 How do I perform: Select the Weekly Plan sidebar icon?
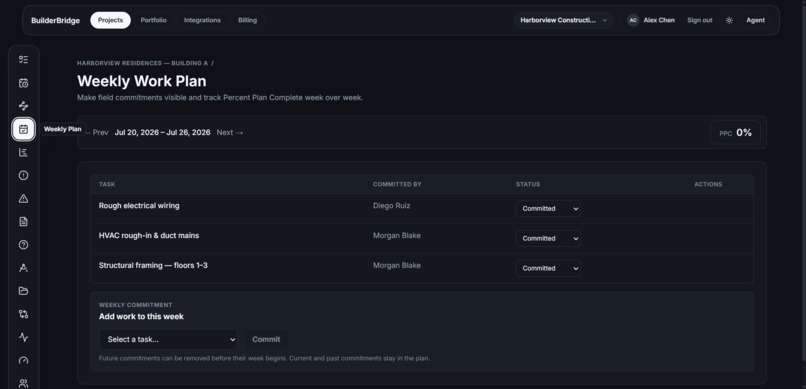tap(23, 129)
